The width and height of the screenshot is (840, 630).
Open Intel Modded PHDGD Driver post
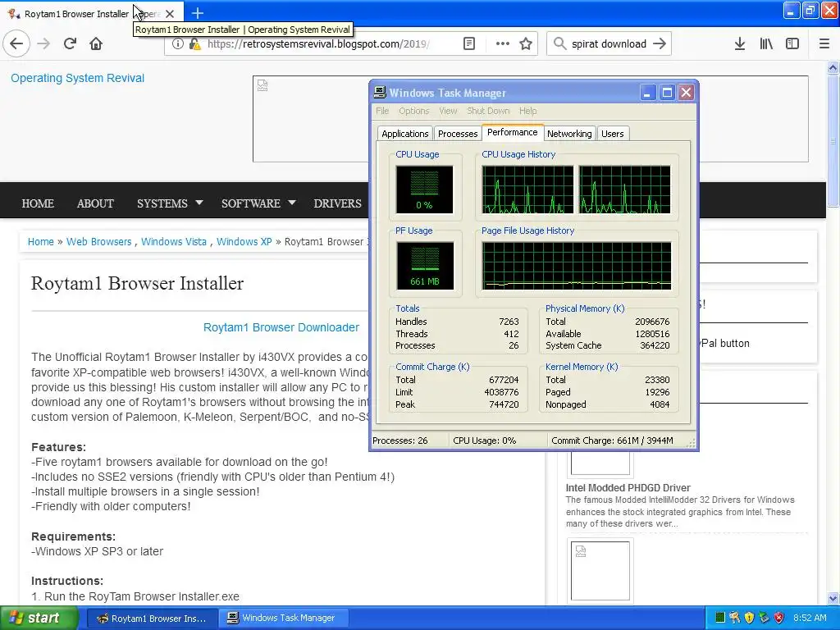pos(628,487)
